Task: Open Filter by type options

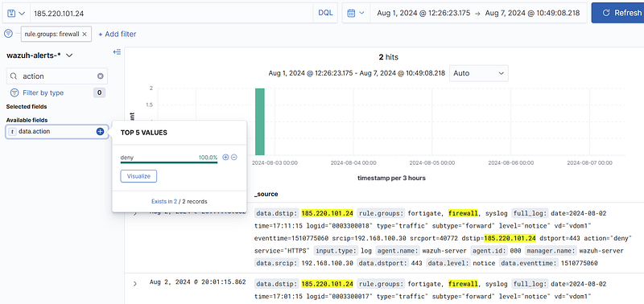Action: (x=43, y=92)
